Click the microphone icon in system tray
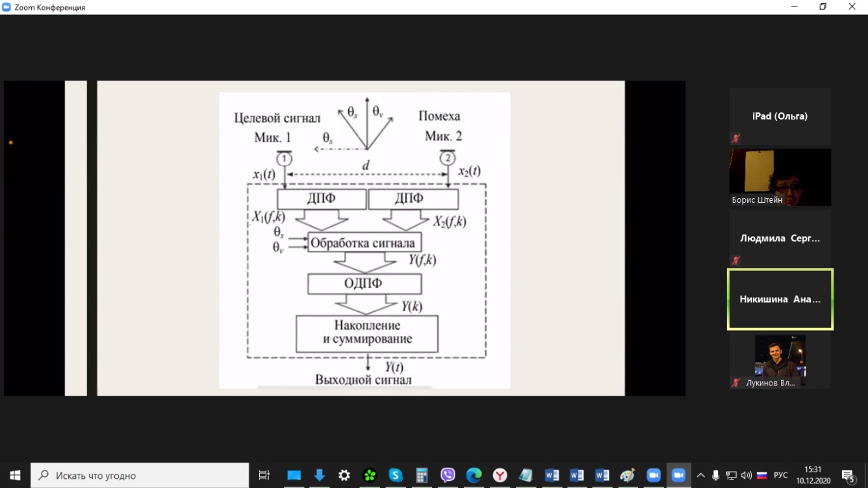Image resolution: width=868 pixels, height=488 pixels. 715,475
